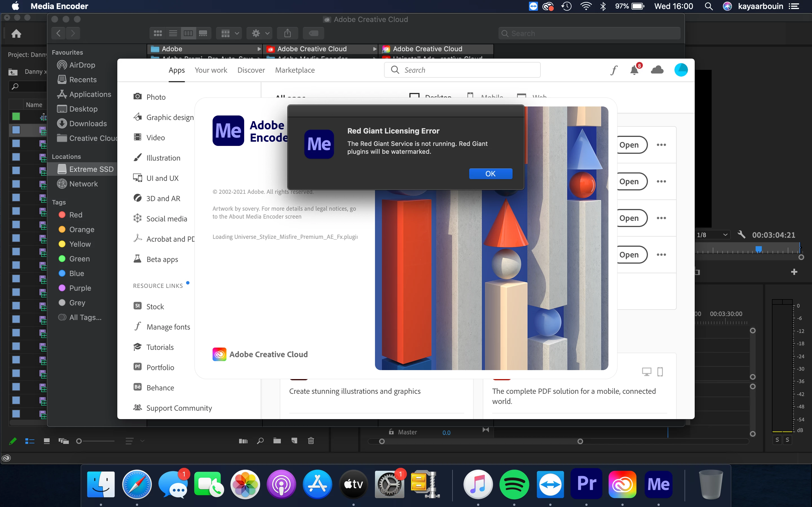Screen dimensions: 812x507
Task: Adjust the project panel zoom slider
Action: [x=79, y=441]
